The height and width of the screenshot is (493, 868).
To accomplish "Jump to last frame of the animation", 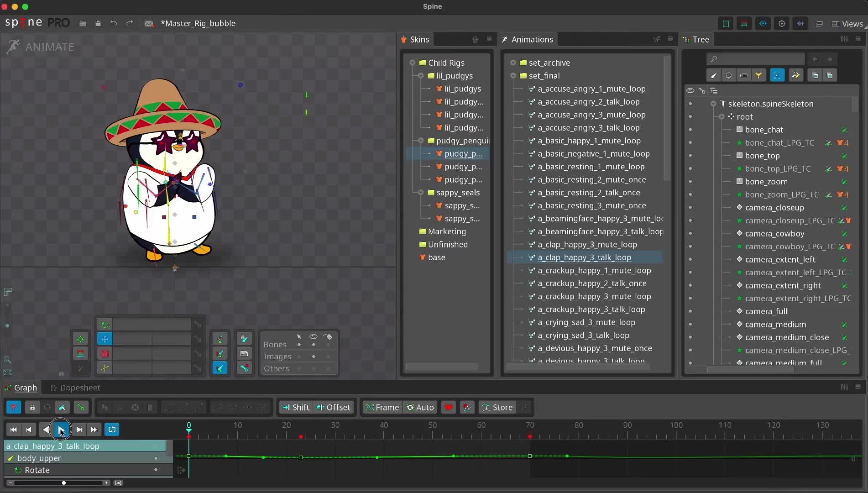I will pyautogui.click(x=94, y=430).
